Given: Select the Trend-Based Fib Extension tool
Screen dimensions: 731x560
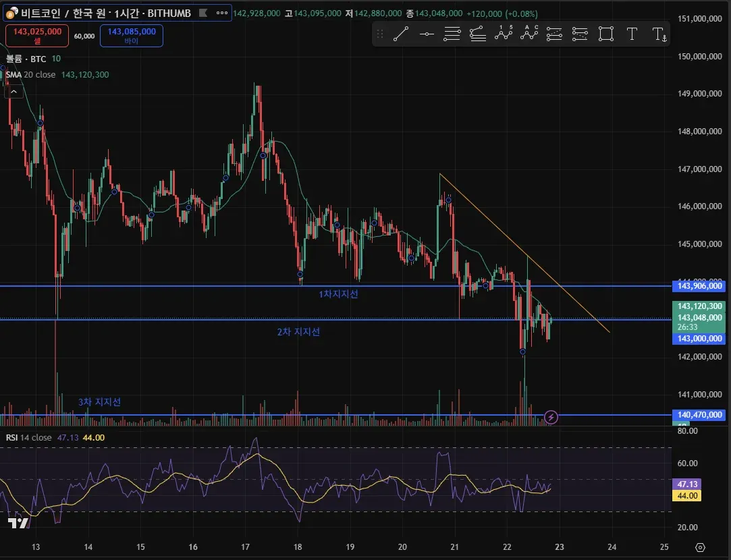Looking at the screenshot, I should (x=478, y=34).
